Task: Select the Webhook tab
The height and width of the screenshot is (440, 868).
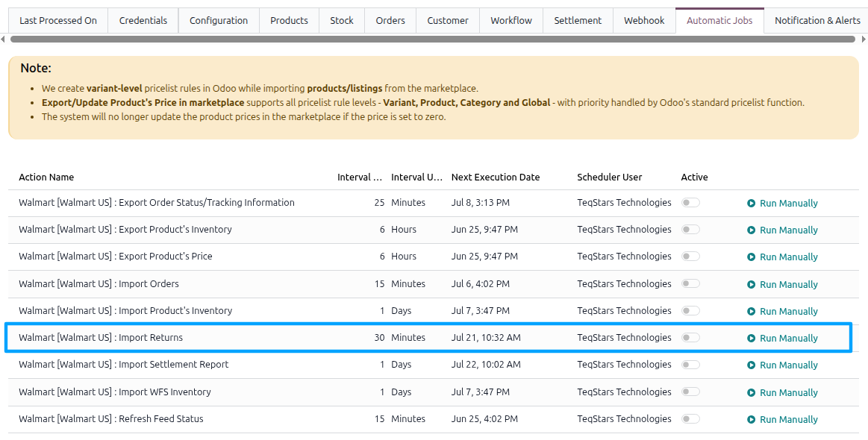Action: 644,20
